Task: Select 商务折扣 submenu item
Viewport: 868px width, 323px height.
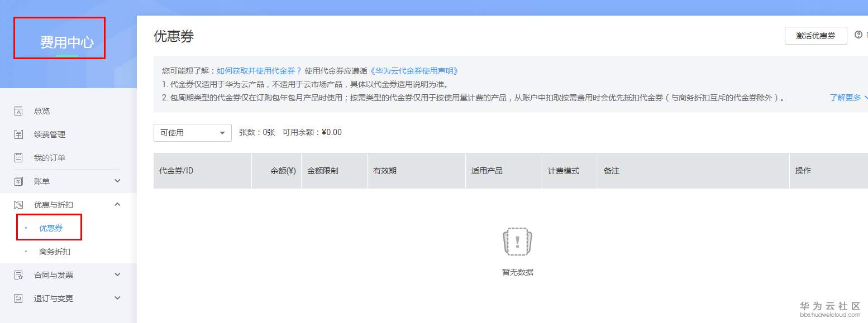Action: [55, 252]
